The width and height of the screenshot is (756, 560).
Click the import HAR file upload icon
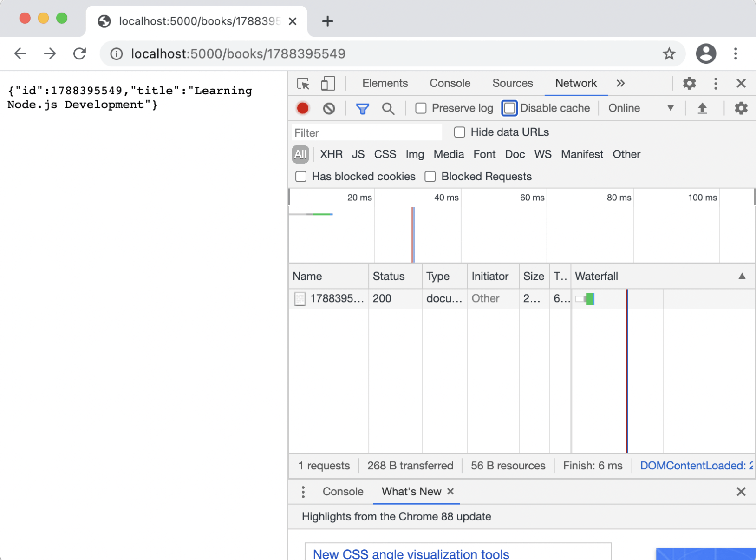coord(702,108)
